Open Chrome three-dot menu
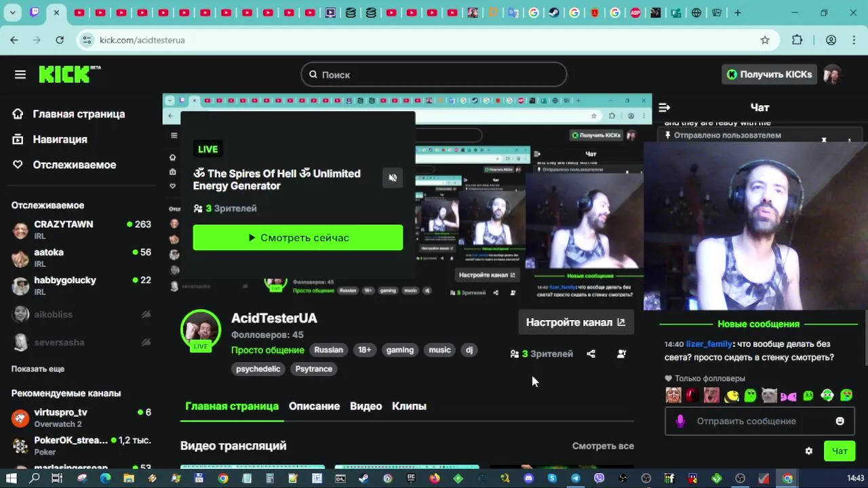This screenshot has width=868, height=488. pos(853,40)
